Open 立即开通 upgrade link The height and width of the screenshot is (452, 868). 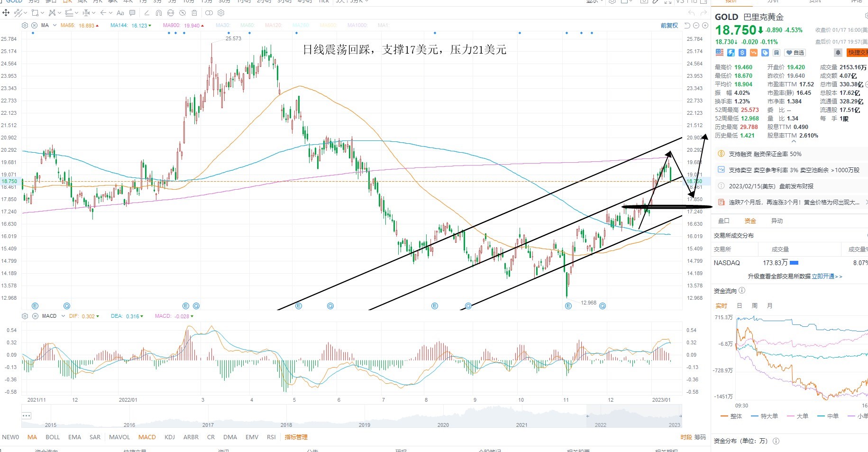point(827,277)
